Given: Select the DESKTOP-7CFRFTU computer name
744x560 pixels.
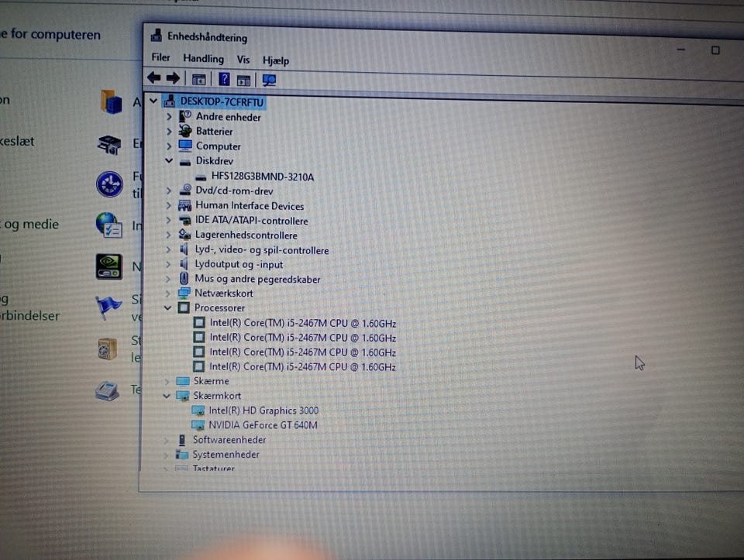Looking at the screenshot, I should coord(222,102).
